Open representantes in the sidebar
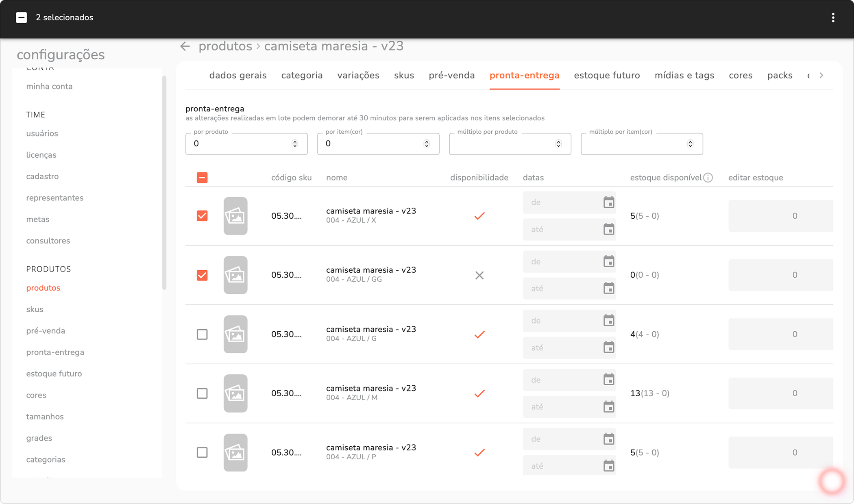 (55, 198)
